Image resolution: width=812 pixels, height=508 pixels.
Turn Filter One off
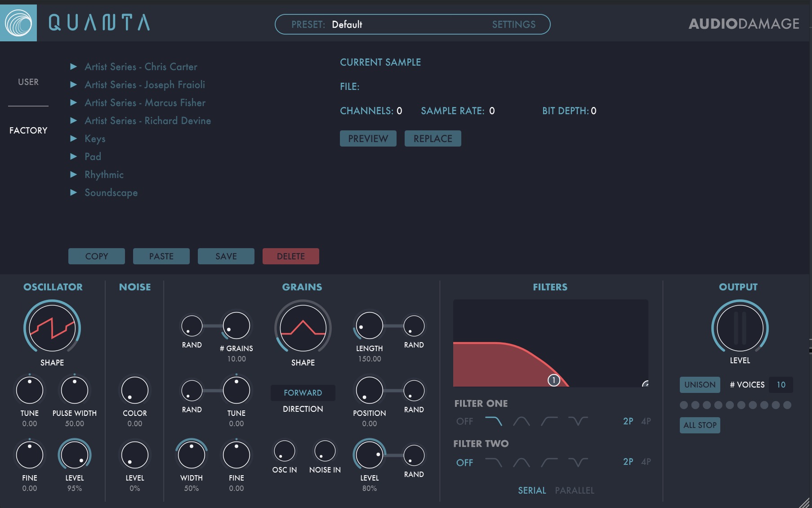click(x=465, y=421)
